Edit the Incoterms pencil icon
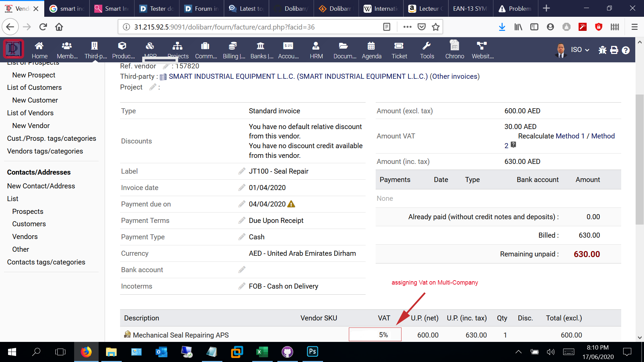 tap(242, 286)
